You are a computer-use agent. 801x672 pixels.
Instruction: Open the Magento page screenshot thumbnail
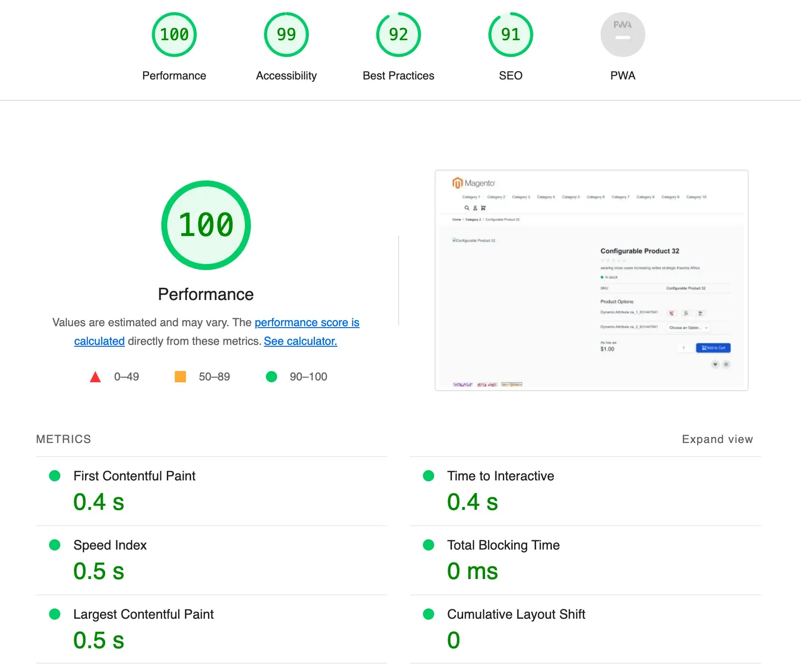click(591, 280)
